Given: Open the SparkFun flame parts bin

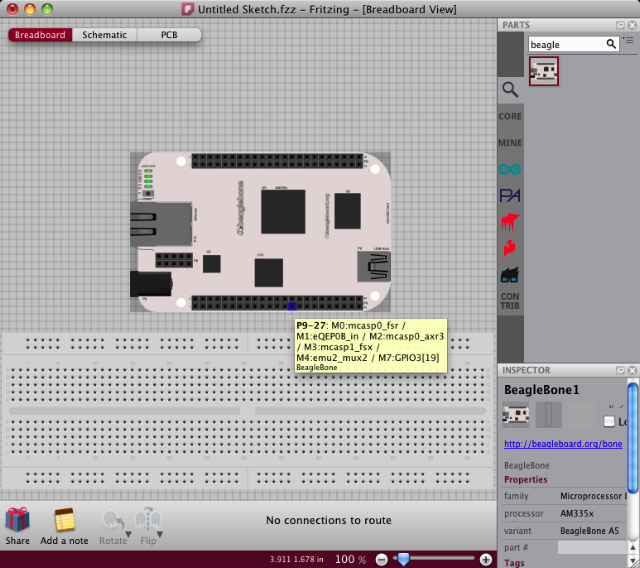Looking at the screenshot, I should tap(510, 248).
